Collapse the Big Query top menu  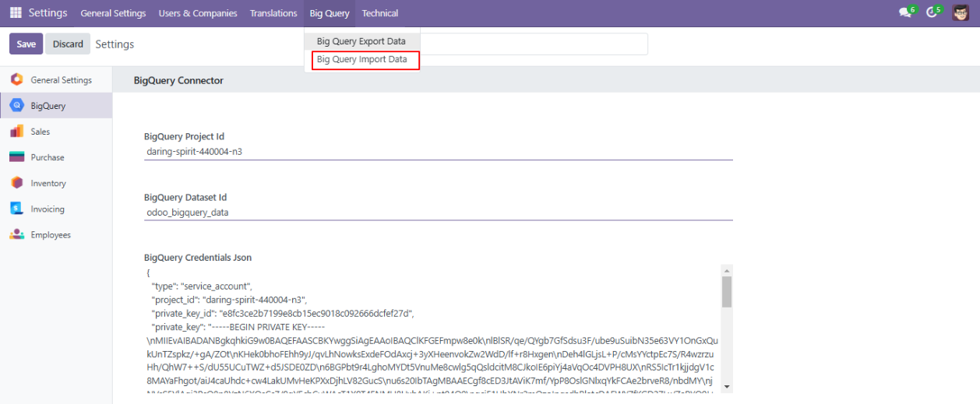(329, 13)
